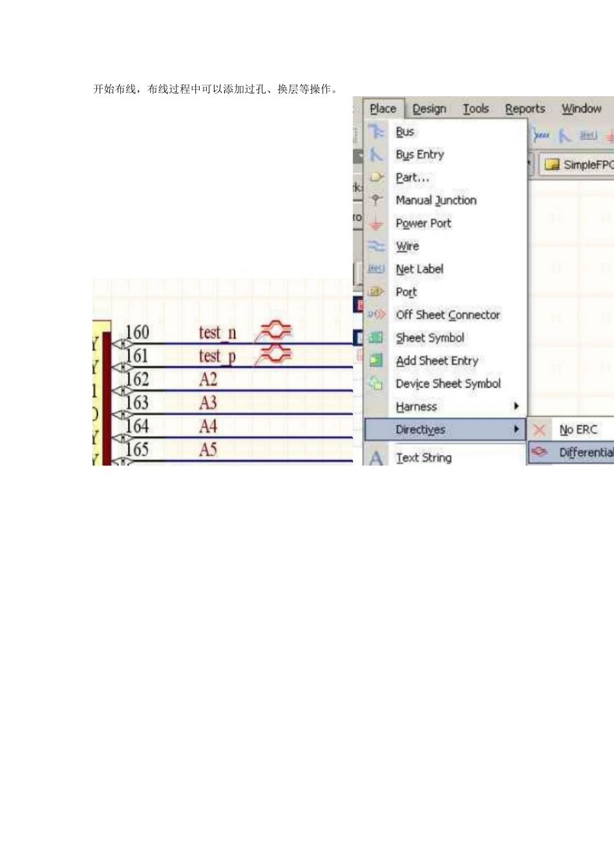This screenshot has width=614, height=868.
Task: Select Sheet Symbol menu entry
Action: click(446, 338)
